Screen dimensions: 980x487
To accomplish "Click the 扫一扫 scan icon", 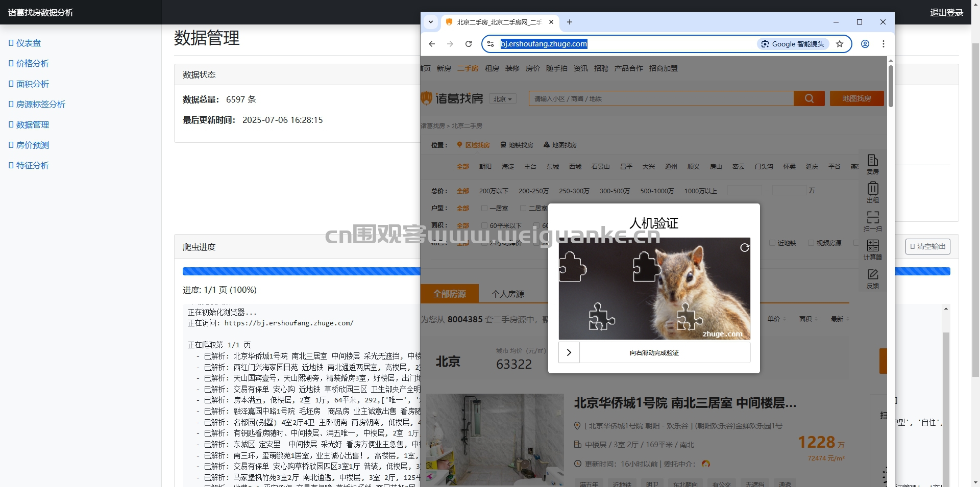I will (x=873, y=221).
